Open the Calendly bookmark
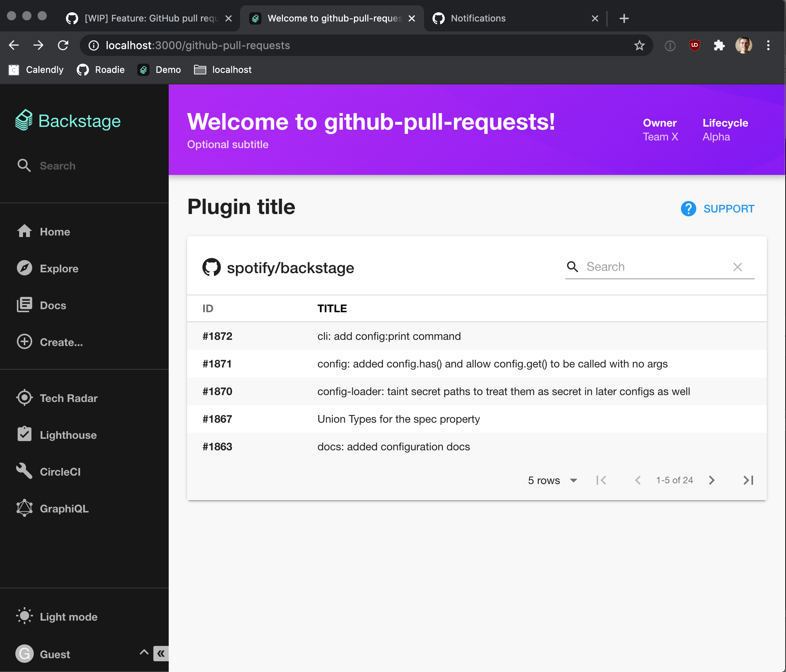The height and width of the screenshot is (672, 786). point(36,70)
